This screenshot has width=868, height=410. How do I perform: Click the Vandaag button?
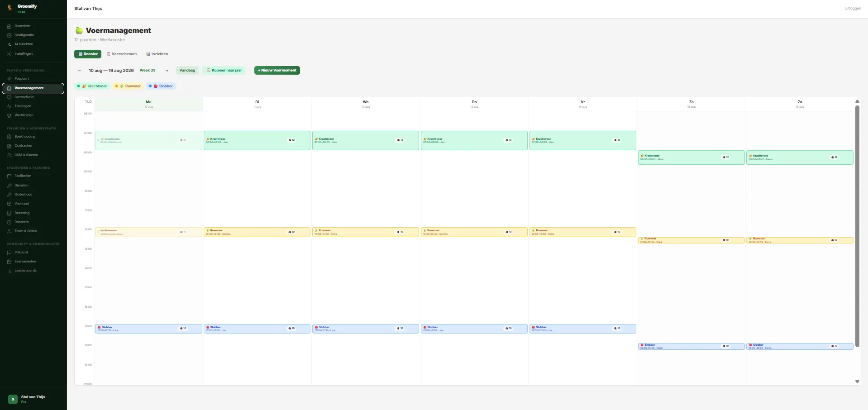point(187,70)
